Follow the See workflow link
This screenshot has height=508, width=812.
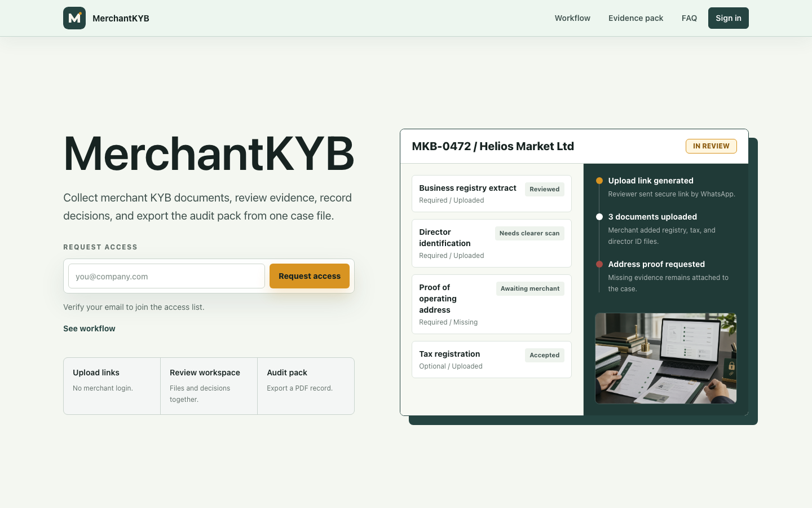(89, 329)
